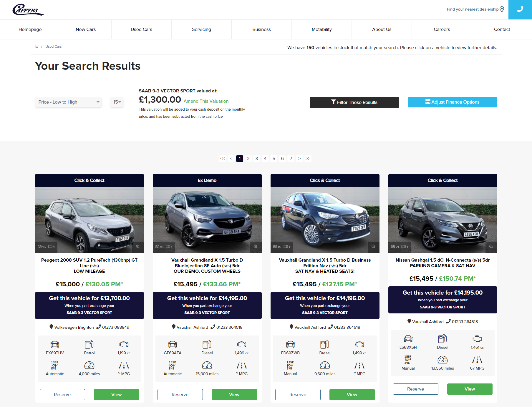This screenshot has width=532, height=407.
Task: Click magnifier icon on Vauxhall GF69AFA image
Action: (256, 247)
